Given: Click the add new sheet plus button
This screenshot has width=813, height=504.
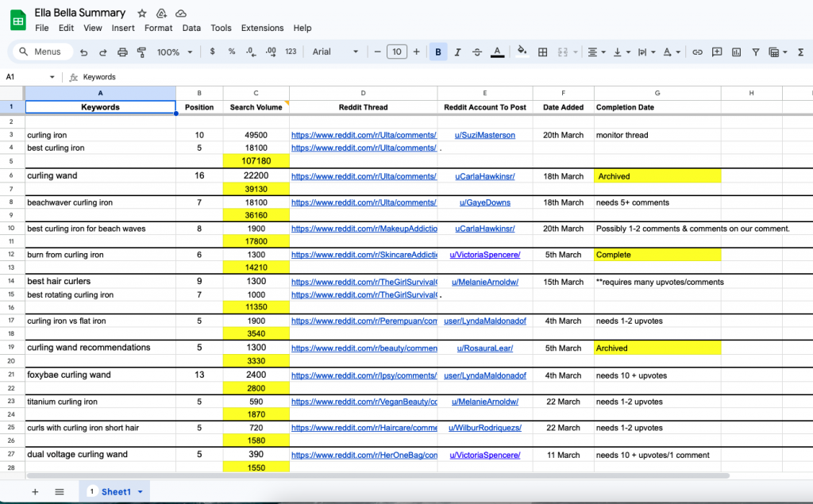Looking at the screenshot, I should pyautogui.click(x=35, y=492).
